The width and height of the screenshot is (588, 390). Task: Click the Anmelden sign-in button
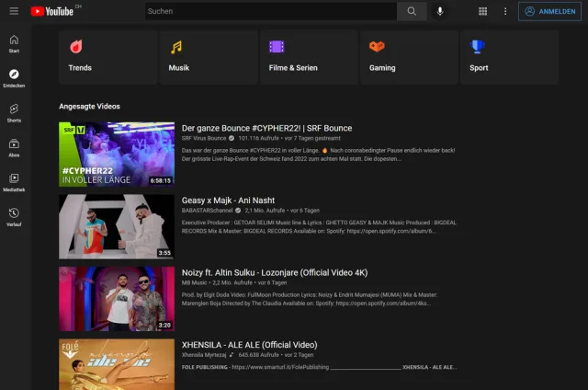pos(549,11)
